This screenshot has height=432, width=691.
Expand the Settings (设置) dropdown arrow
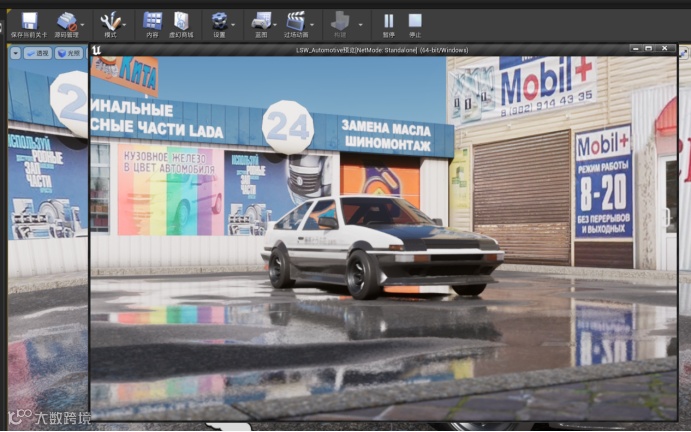point(233,25)
